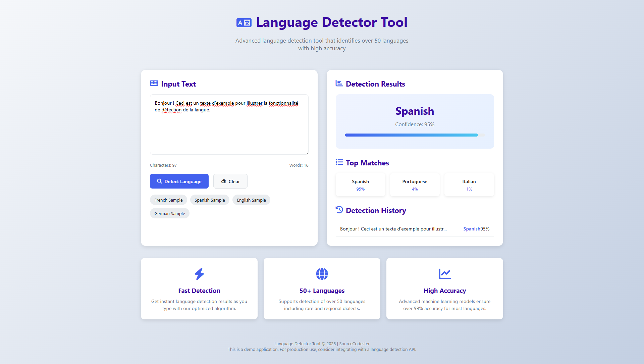This screenshot has height=364, width=644.
Task: Load the Spanish Sample text
Action: pos(210,200)
